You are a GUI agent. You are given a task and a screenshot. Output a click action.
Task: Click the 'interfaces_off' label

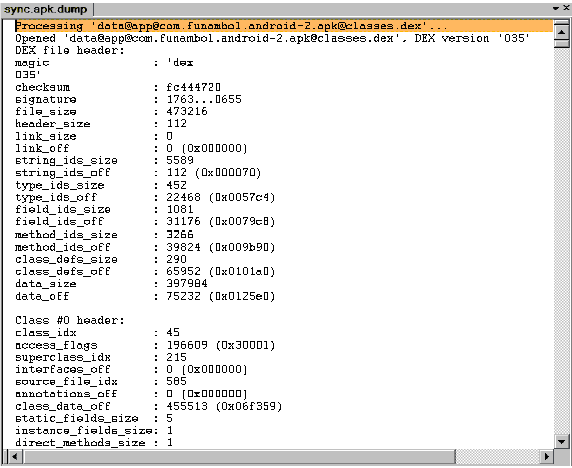pos(62,370)
